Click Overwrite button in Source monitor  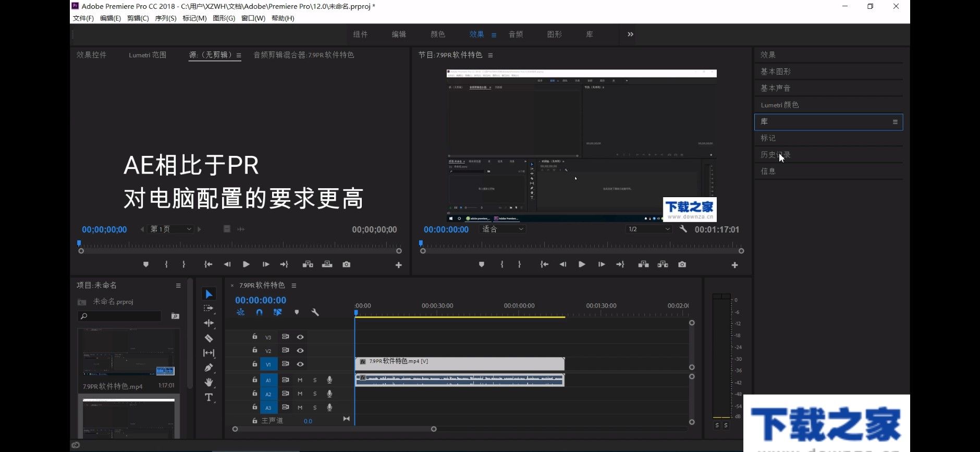point(327,264)
